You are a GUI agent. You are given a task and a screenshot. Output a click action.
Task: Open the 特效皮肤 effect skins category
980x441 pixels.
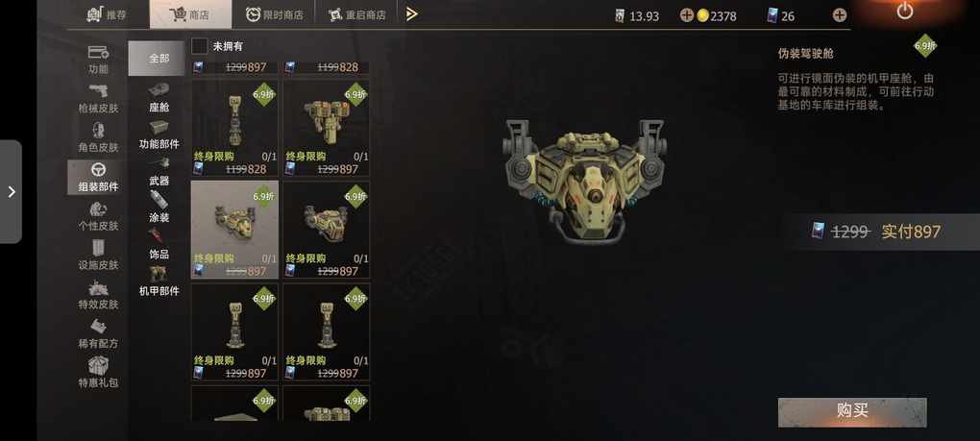pos(98,295)
